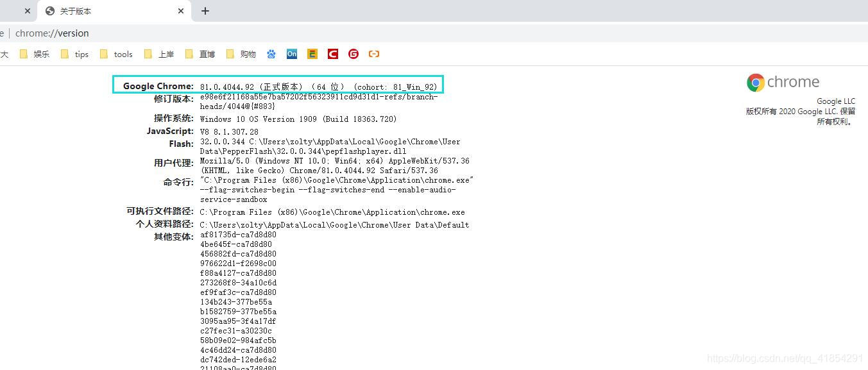Click the 其他变体 label
868x370 pixels.
click(x=173, y=237)
